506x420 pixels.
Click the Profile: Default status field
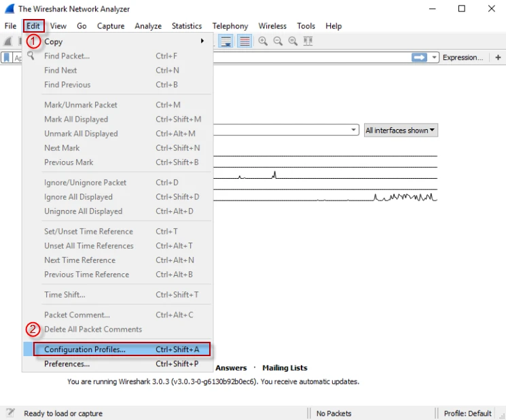coord(467,413)
